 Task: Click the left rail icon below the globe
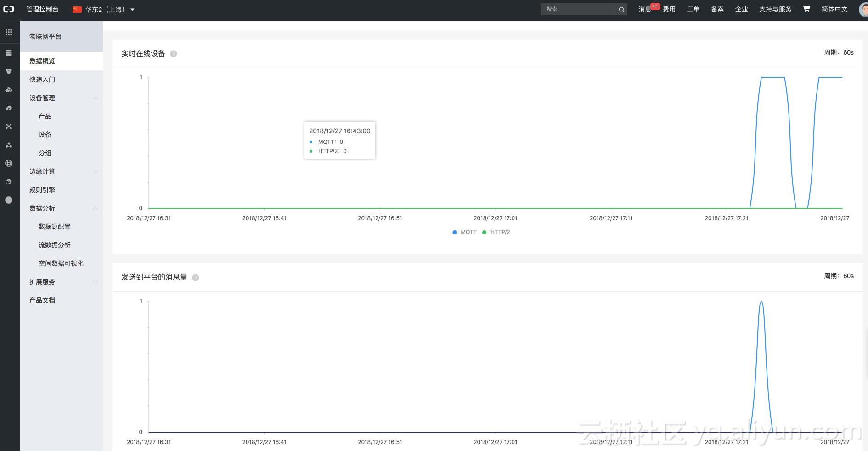tap(9, 182)
